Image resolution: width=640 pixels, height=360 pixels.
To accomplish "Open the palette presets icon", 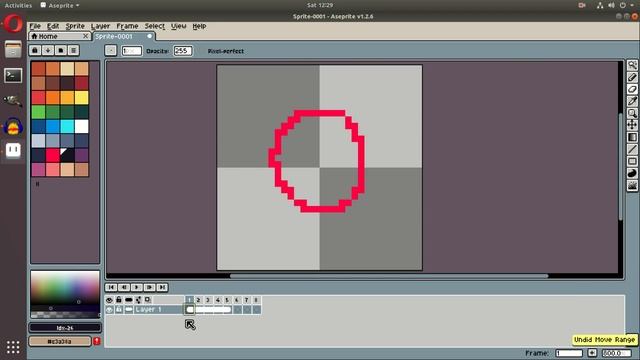I will click(60, 50).
